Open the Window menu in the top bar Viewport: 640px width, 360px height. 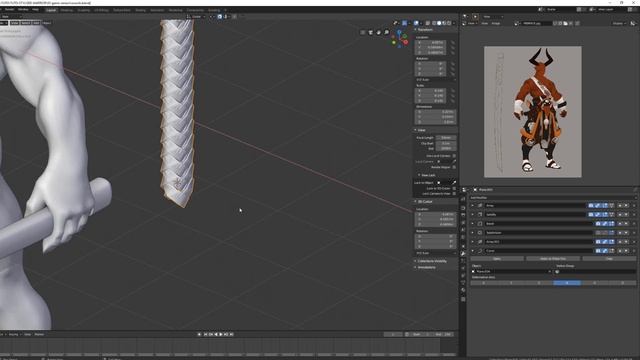pyautogui.click(x=23, y=9)
